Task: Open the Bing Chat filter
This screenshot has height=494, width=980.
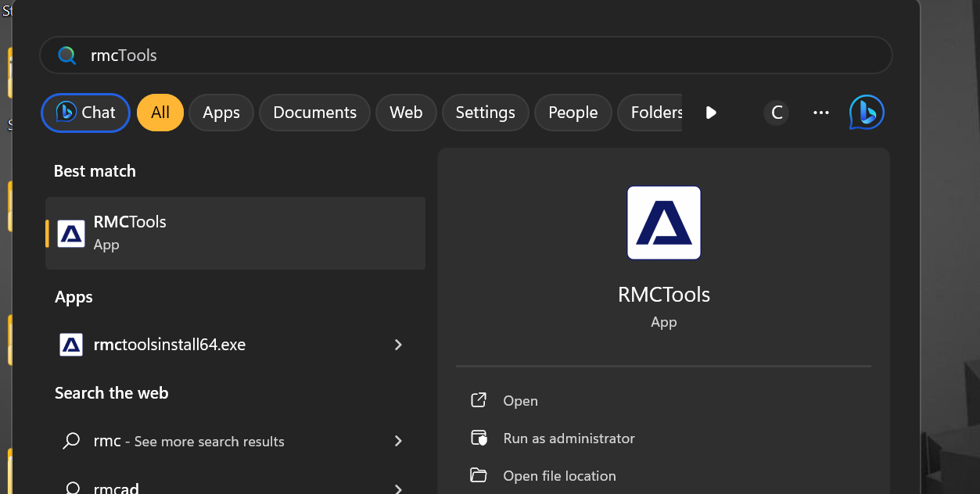Action: click(85, 113)
